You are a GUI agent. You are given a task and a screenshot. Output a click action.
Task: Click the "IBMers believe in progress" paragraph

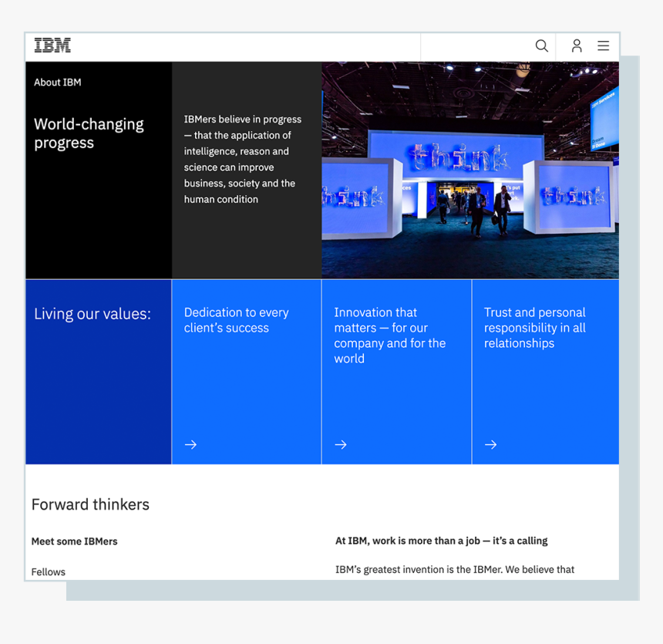[x=242, y=159]
